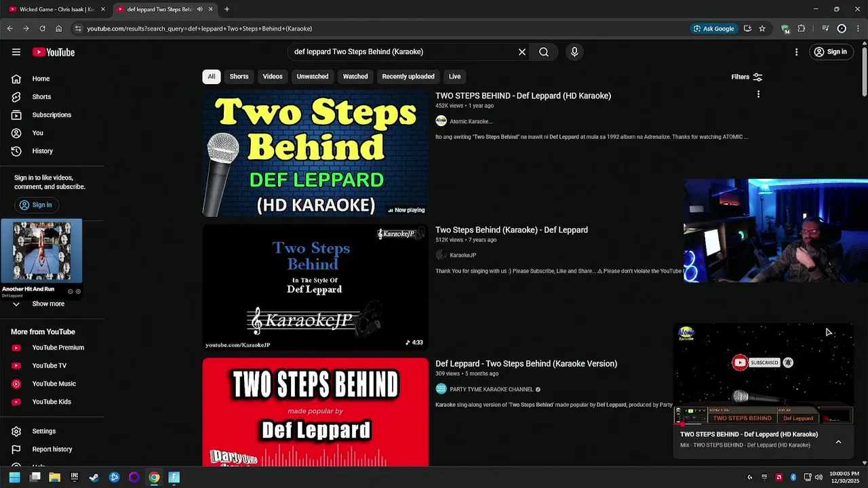868x488 pixels.
Task: Select the Live filter chip
Action: (454, 77)
